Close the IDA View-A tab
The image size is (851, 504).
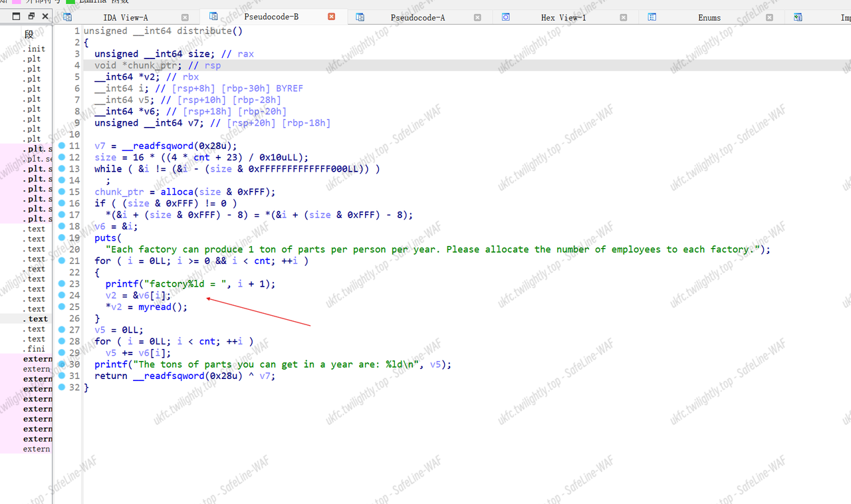tap(185, 18)
